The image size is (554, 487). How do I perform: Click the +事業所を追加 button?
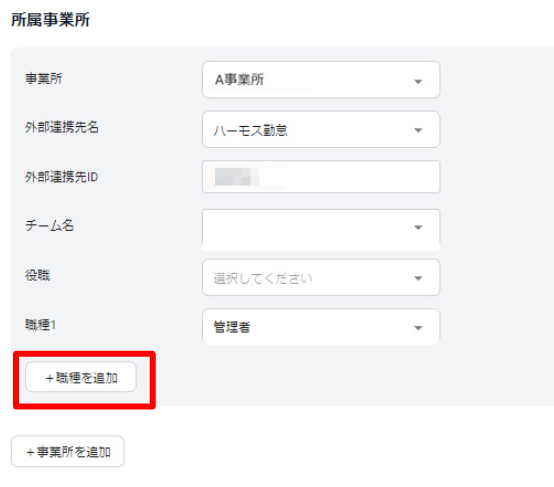click(67, 451)
